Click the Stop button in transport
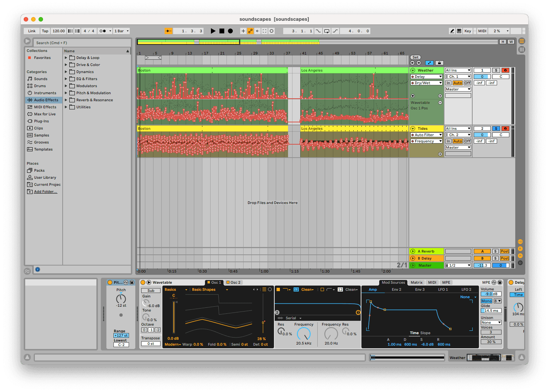 click(x=222, y=31)
